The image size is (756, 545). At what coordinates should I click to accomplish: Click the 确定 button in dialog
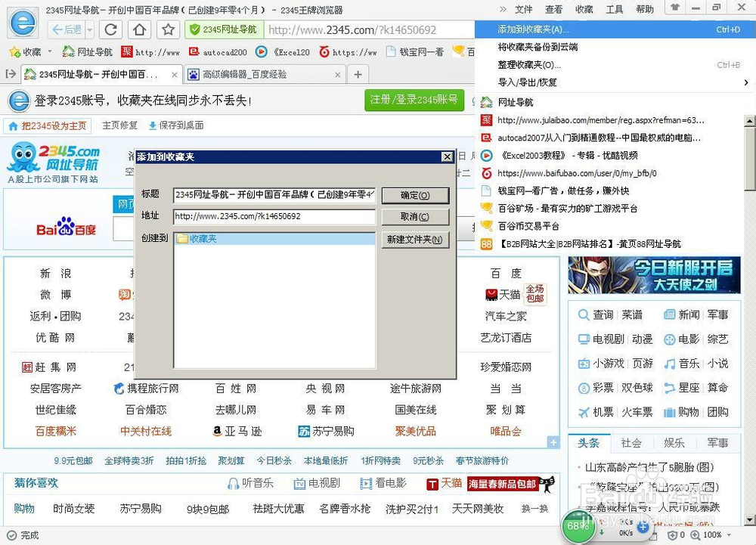click(415, 195)
